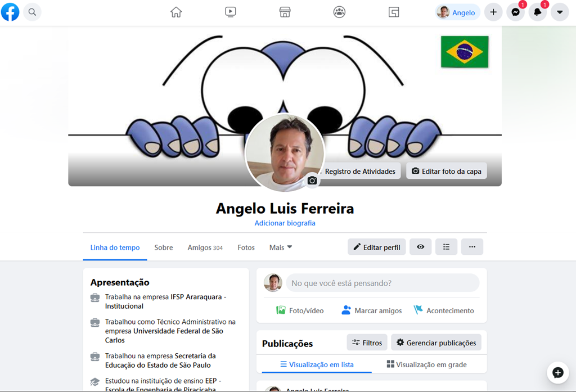Open notifications bell icon
The width and height of the screenshot is (576, 392).
(x=537, y=12)
